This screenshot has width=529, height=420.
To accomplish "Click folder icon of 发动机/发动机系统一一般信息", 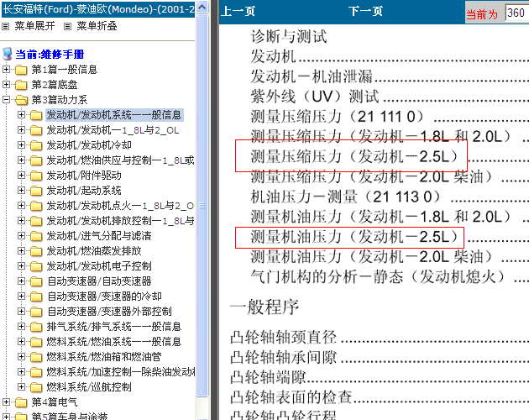I will click(x=36, y=115).
